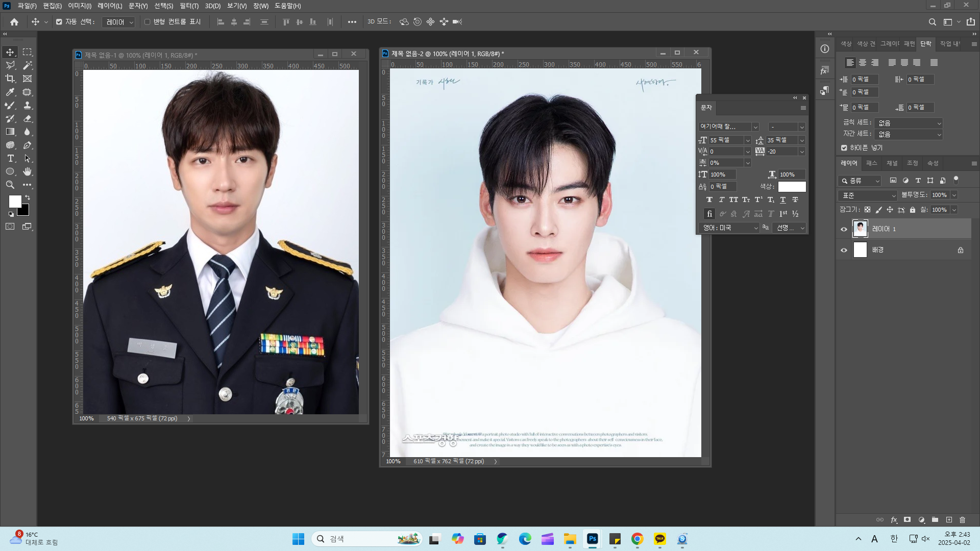Click the text color swatch in the character panel
This screenshot has height=551, width=980.
pos(792,187)
